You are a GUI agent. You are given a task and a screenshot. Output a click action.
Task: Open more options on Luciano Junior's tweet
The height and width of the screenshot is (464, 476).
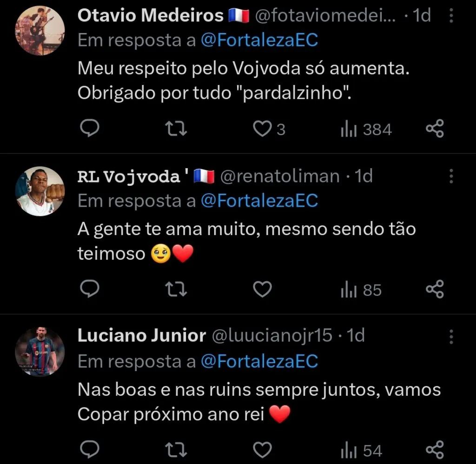450,336
